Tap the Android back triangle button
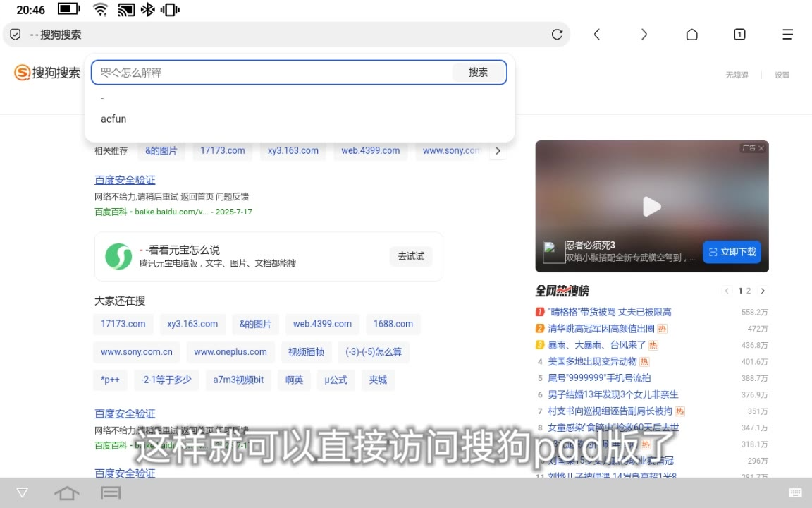The height and width of the screenshot is (508, 812). pyautogui.click(x=23, y=492)
